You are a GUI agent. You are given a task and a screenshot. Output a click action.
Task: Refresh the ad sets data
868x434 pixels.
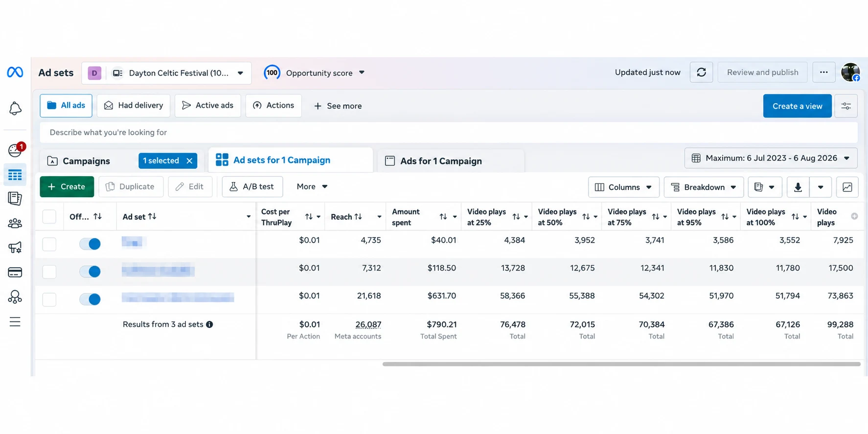[x=701, y=72]
